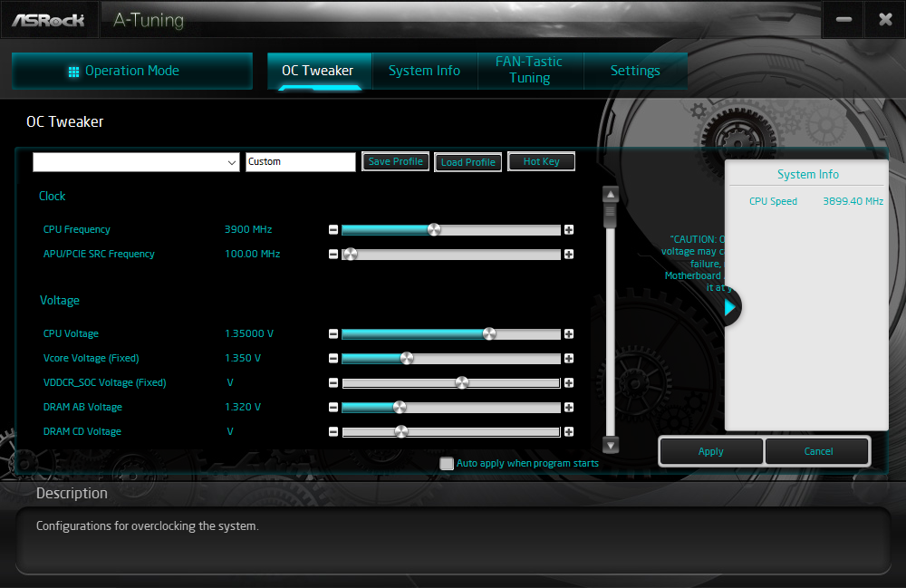This screenshot has height=588, width=906.
Task: Open the profile selection dropdown
Action: 137,162
